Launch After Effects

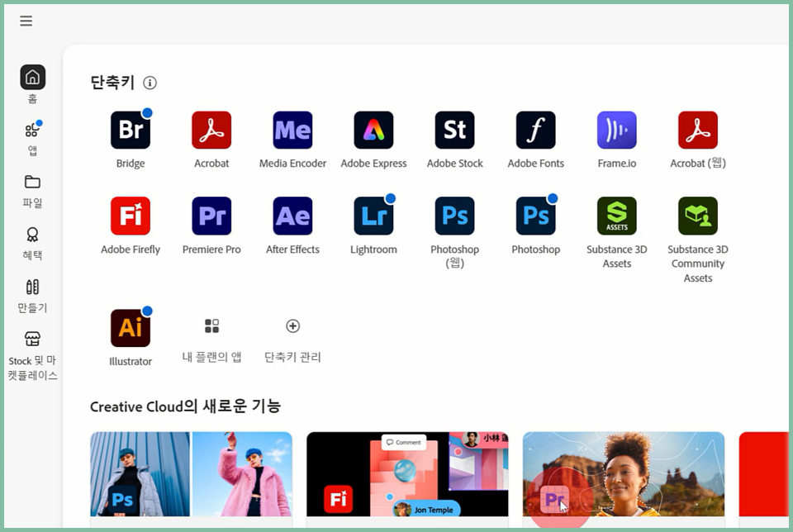(x=292, y=216)
